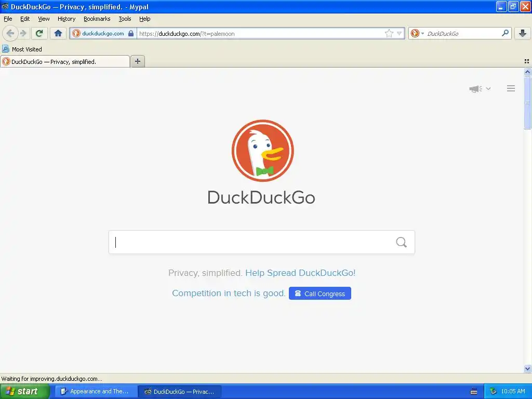532x399 pixels.
Task: Follow the Help Spread DuckDuckGo! link
Action: point(300,273)
